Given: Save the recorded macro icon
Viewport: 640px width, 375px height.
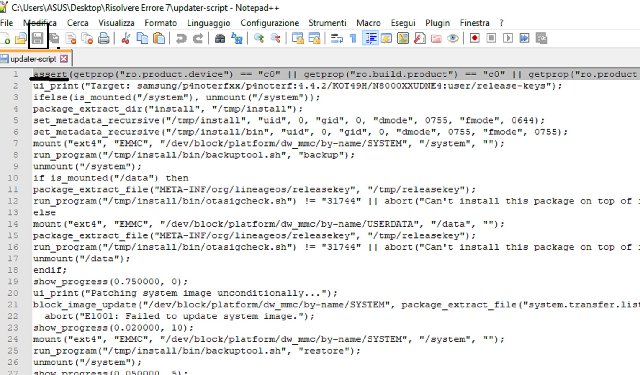Looking at the screenshot, I should point(541,38).
